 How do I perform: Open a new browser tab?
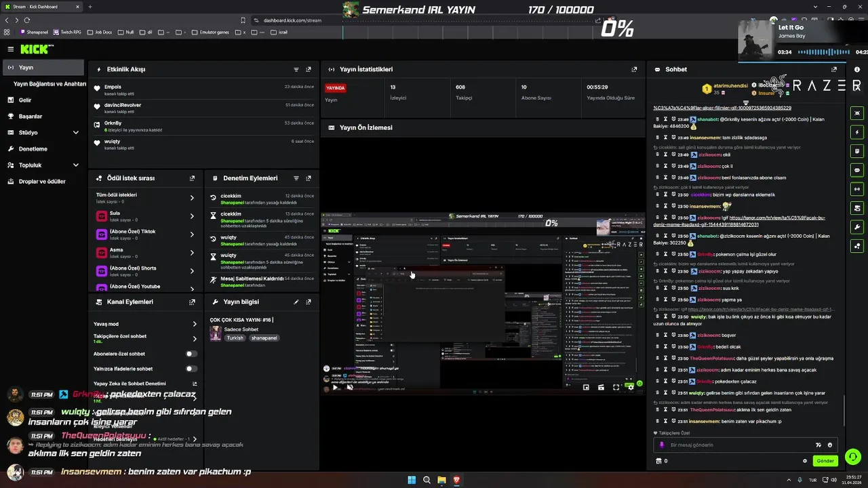pyautogui.click(x=90, y=7)
